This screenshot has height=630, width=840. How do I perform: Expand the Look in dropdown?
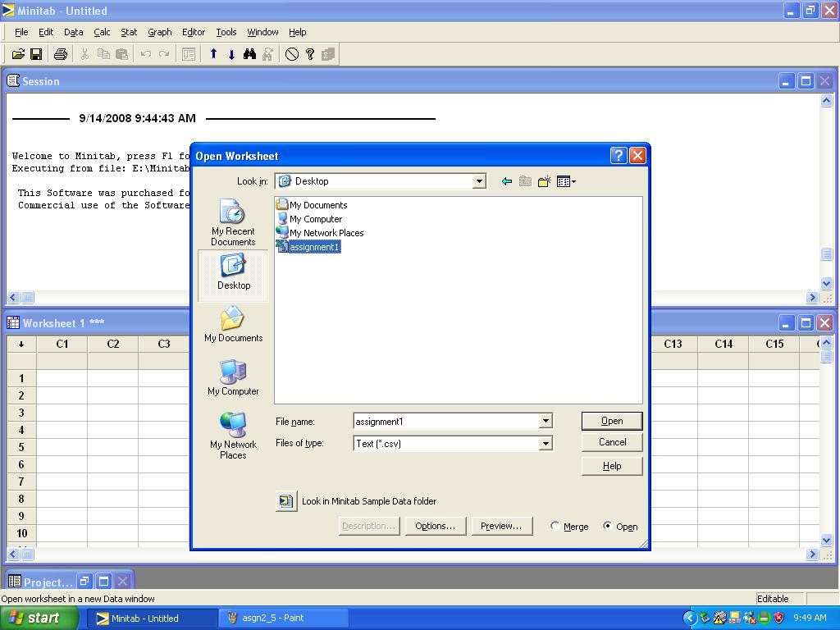[x=479, y=181]
